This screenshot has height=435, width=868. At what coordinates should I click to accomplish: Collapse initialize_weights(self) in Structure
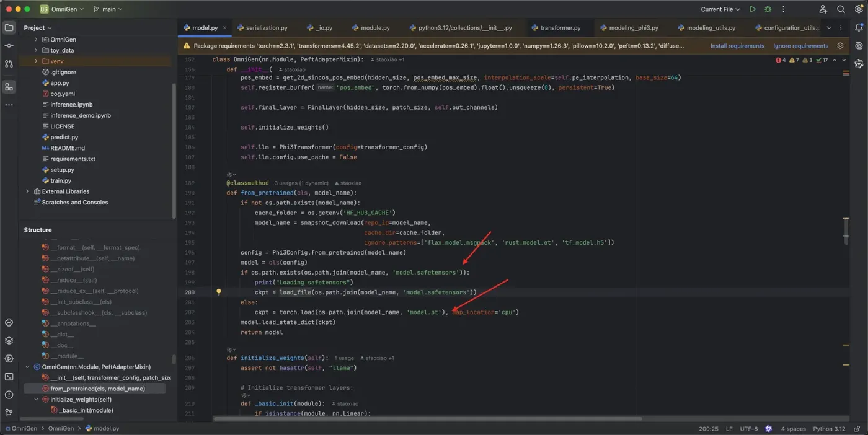(x=36, y=400)
